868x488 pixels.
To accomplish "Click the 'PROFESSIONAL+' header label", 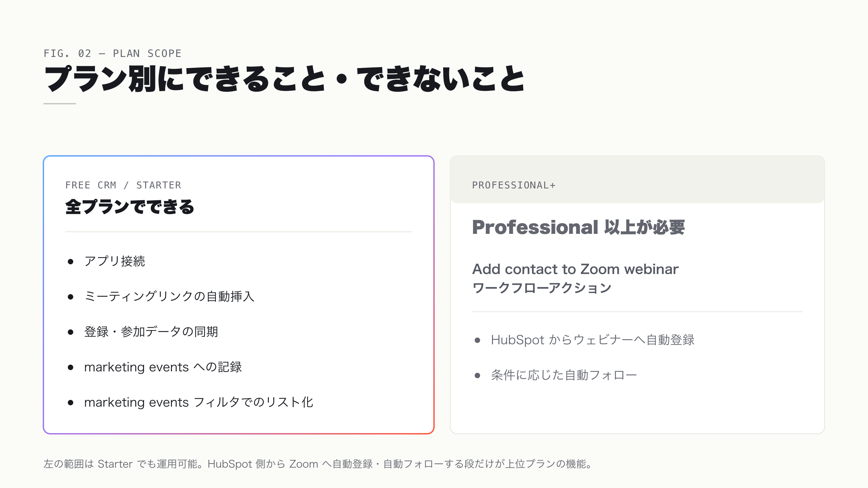I will [514, 185].
